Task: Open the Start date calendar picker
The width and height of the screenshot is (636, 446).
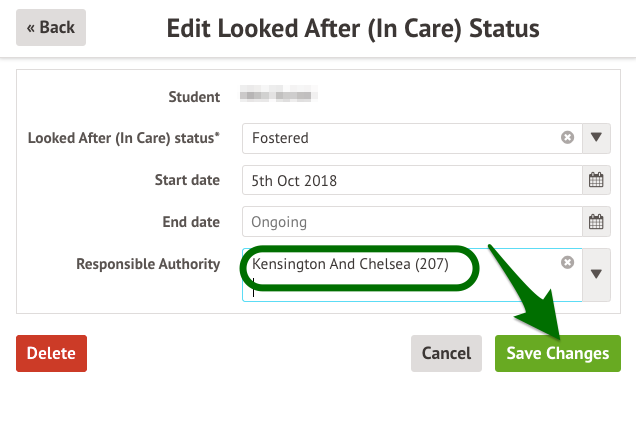Action: pos(596,181)
